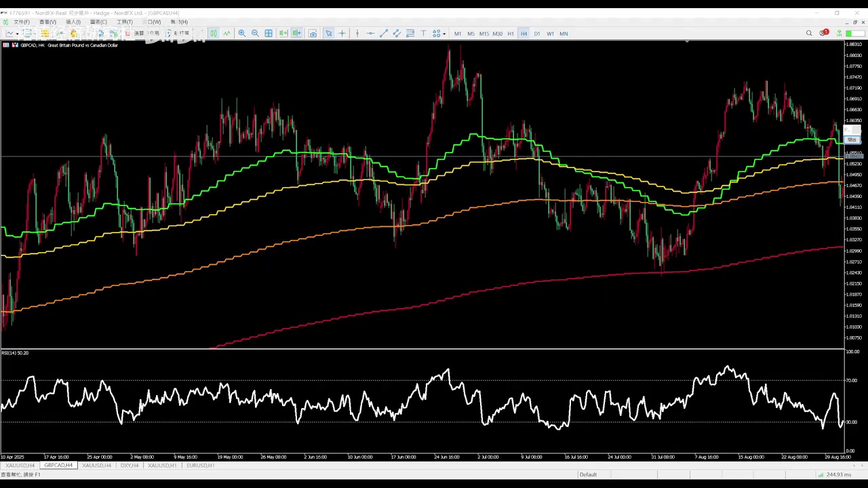Open the 文件(F) menu
Screen dimensions: 868x488
(x=21, y=22)
